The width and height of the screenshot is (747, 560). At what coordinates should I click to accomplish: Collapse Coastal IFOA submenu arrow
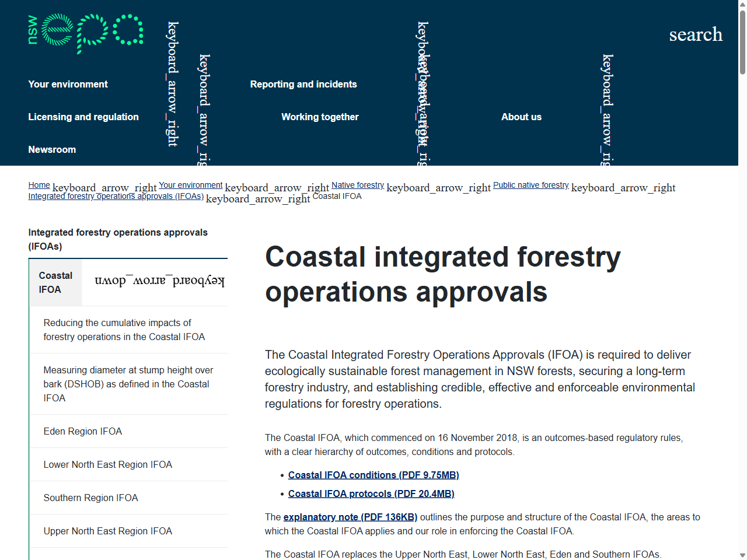[x=159, y=281]
